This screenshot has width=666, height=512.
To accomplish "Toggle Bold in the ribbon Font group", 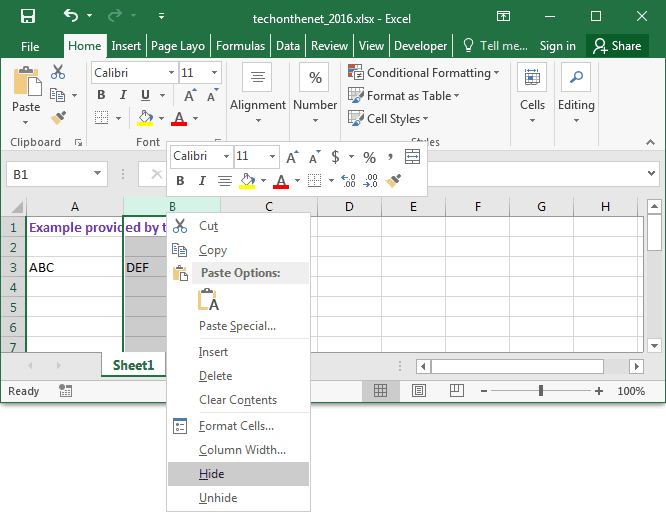I will [x=101, y=96].
